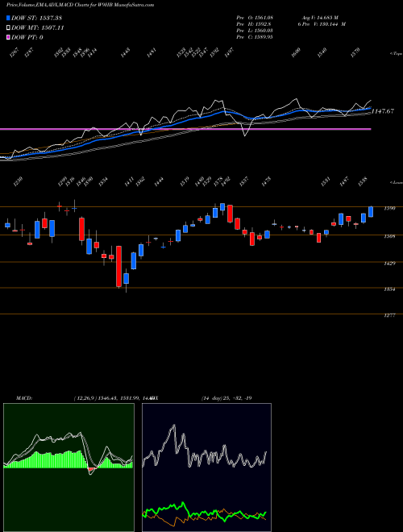Click the 'Pre H: 1592.8' value

(254, 24)
